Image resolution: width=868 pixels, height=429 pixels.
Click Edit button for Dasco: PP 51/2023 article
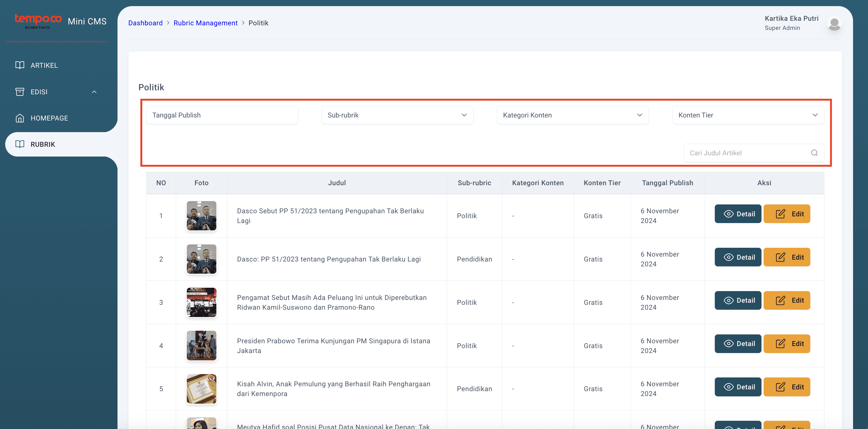pyautogui.click(x=787, y=257)
